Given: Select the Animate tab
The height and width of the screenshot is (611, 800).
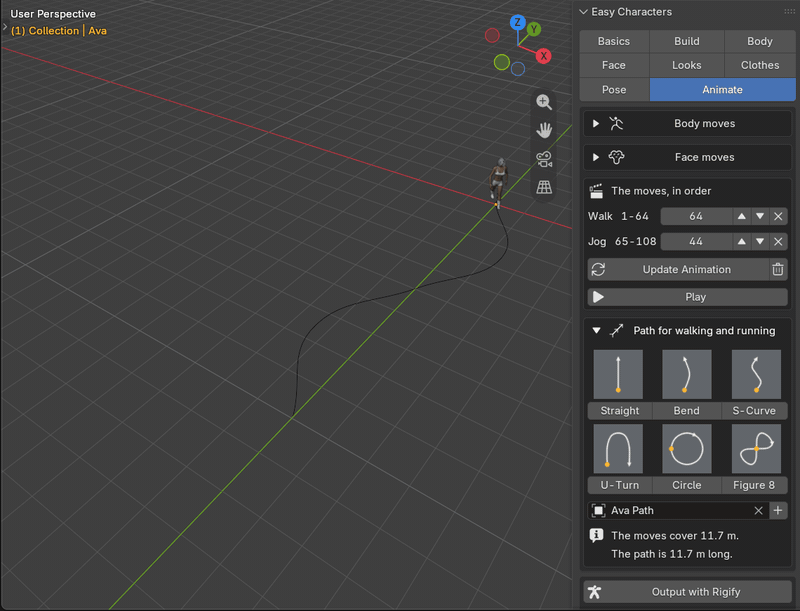Looking at the screenshot, I should tap(722, 90).
